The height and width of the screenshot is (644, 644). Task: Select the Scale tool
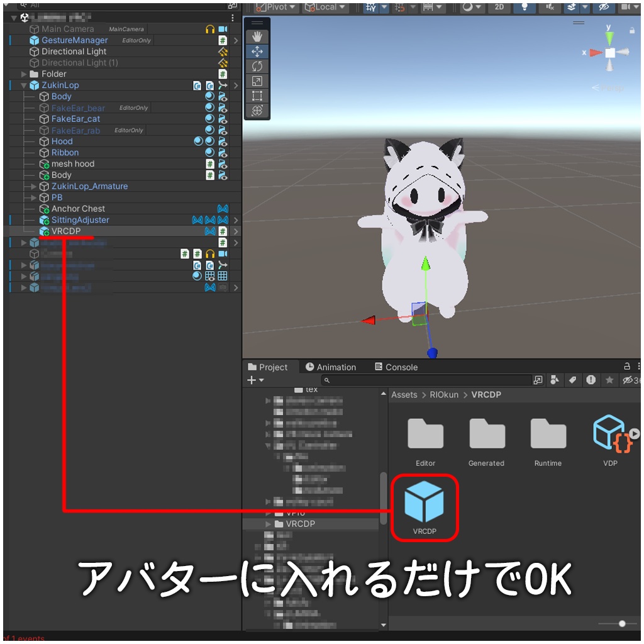coord(257,81)
